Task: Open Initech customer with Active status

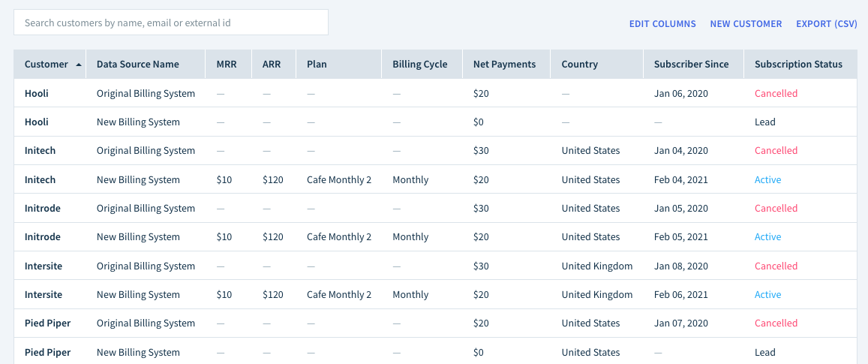Action: [x=40, y=180]
